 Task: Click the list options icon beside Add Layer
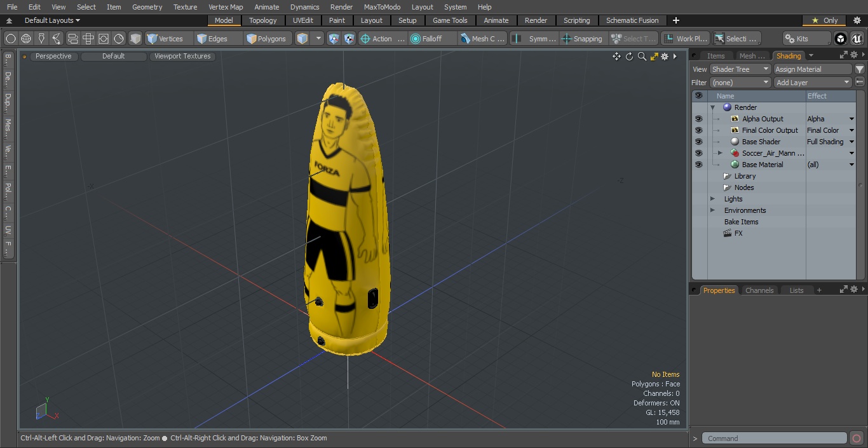pos(860,83)
